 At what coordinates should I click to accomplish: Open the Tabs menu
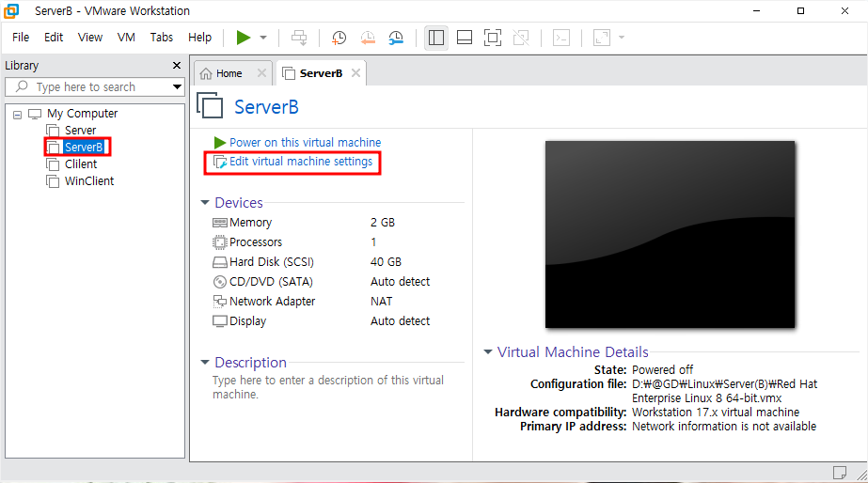click(162, 37)
